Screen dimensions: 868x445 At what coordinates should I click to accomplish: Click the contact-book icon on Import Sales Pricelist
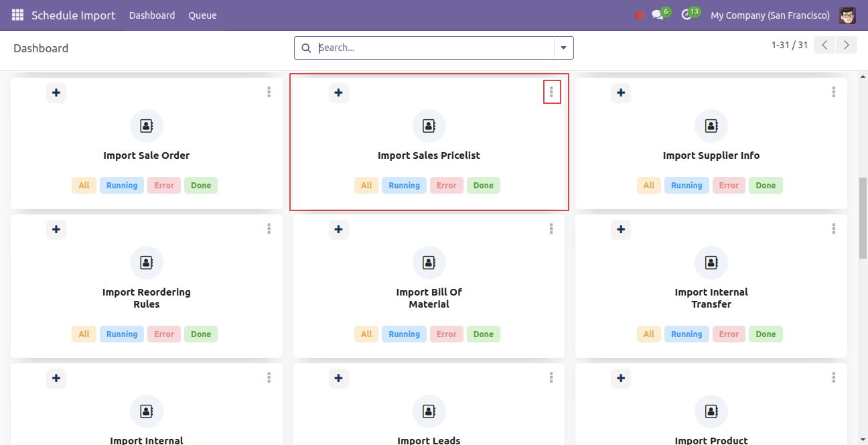(x=429, y=126)
